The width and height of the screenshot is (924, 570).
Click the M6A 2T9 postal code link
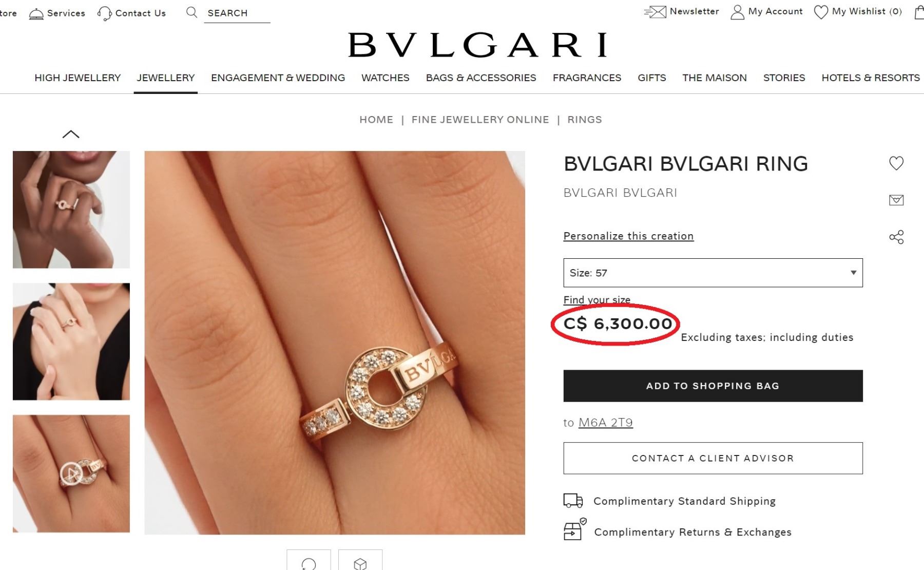click(x=606, y=423)
